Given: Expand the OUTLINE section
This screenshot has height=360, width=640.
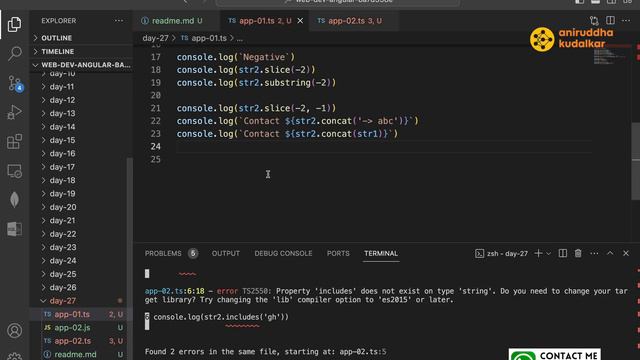Looking at the screenshot, I should coord(81,38).
